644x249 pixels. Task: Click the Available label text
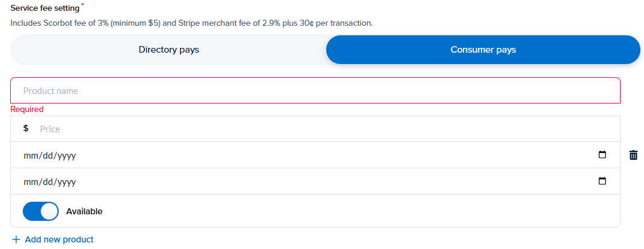[x=84, y=211]
